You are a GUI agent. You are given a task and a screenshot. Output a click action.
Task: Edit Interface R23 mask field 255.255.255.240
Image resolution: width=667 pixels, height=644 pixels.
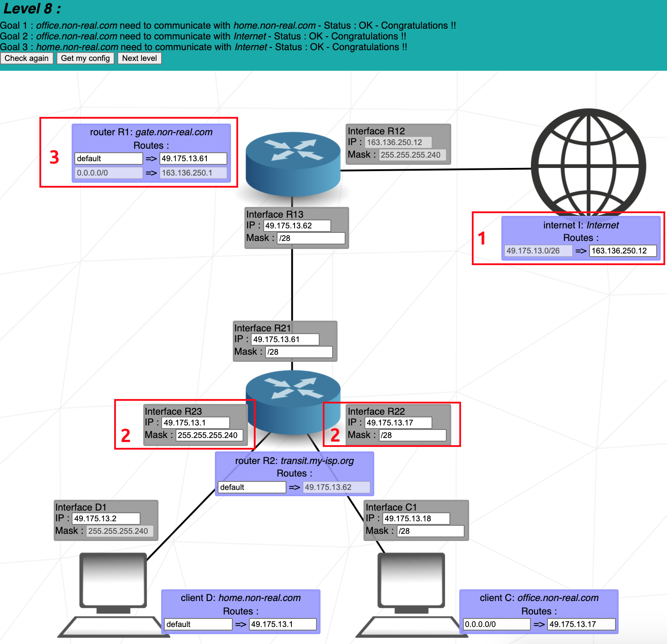(x=210, y=435)
